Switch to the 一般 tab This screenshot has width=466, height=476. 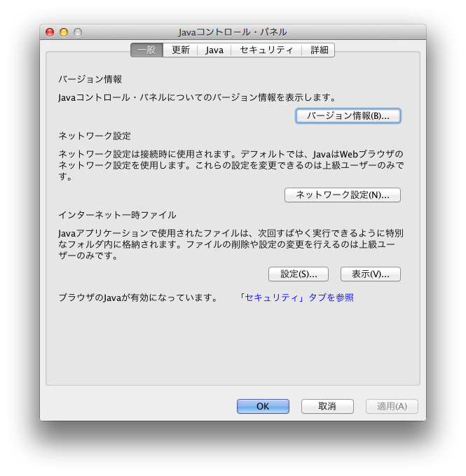pyautogui.click(x=147, y=50)
